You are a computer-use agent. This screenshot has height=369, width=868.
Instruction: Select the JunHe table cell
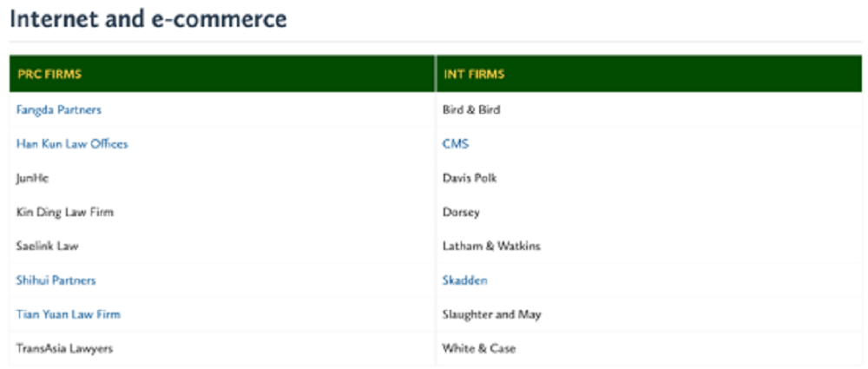(222, 178)
